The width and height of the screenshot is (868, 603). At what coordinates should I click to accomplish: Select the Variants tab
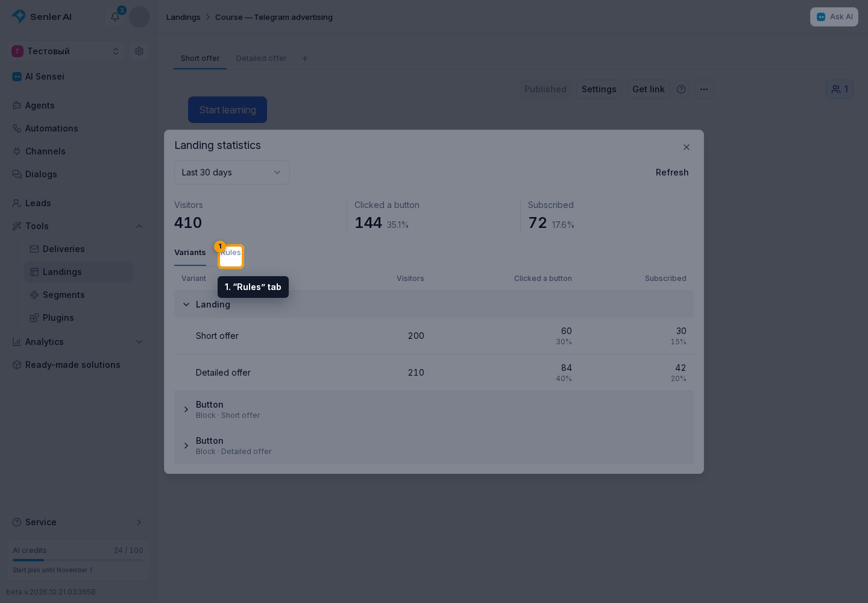(190, 253)
